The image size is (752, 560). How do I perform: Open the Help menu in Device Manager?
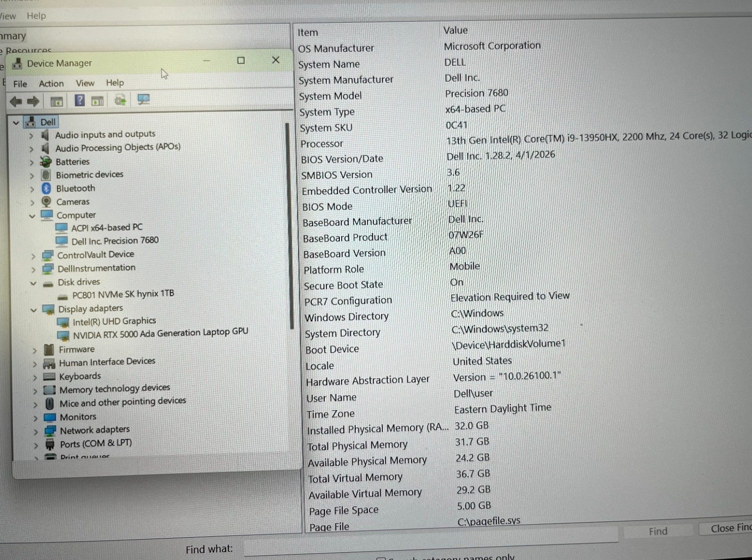115,83
